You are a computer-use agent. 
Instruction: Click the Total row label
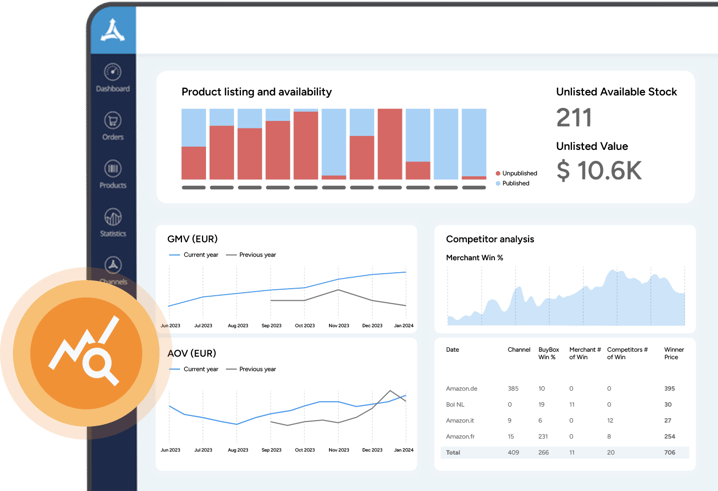click(453, 453)
